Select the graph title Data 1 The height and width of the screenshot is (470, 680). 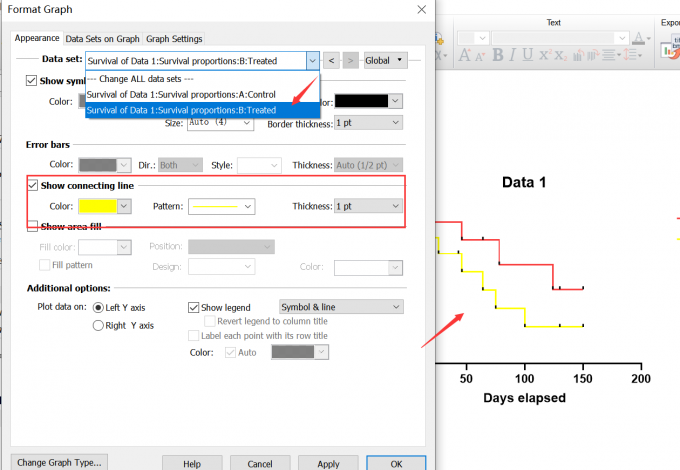click(524, 182)
